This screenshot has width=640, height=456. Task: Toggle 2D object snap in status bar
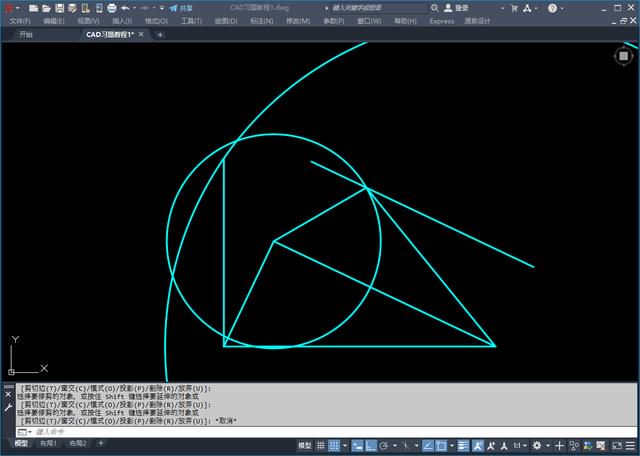[441, 446]
